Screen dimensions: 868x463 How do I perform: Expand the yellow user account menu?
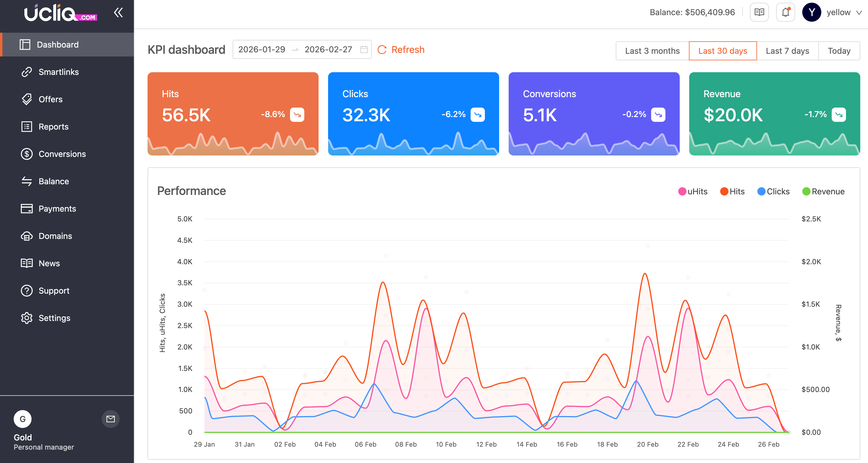pyautogui.click(x=844, y=12)
